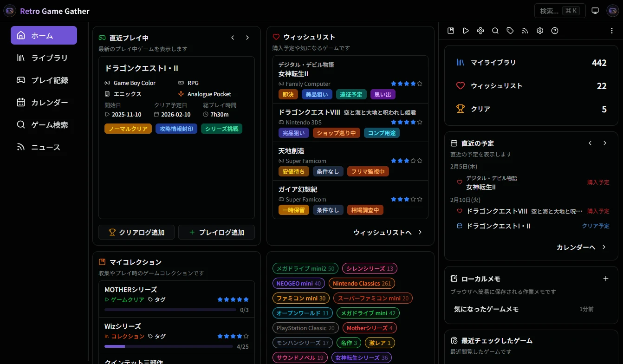The height and width of the screenshot is (364, 623).
Task: Open the help icon in the right toolbar
Action: 555,31
